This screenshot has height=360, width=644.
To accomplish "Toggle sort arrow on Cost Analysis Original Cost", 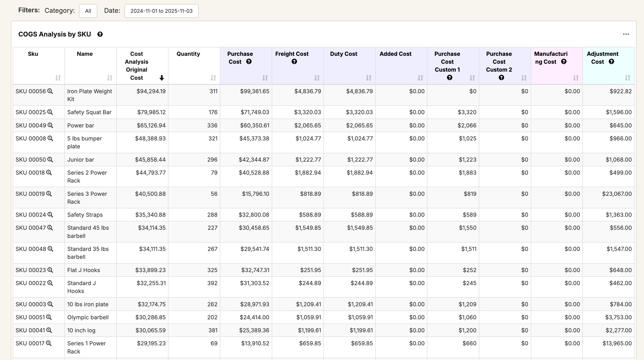I will [x=162, y=78].
